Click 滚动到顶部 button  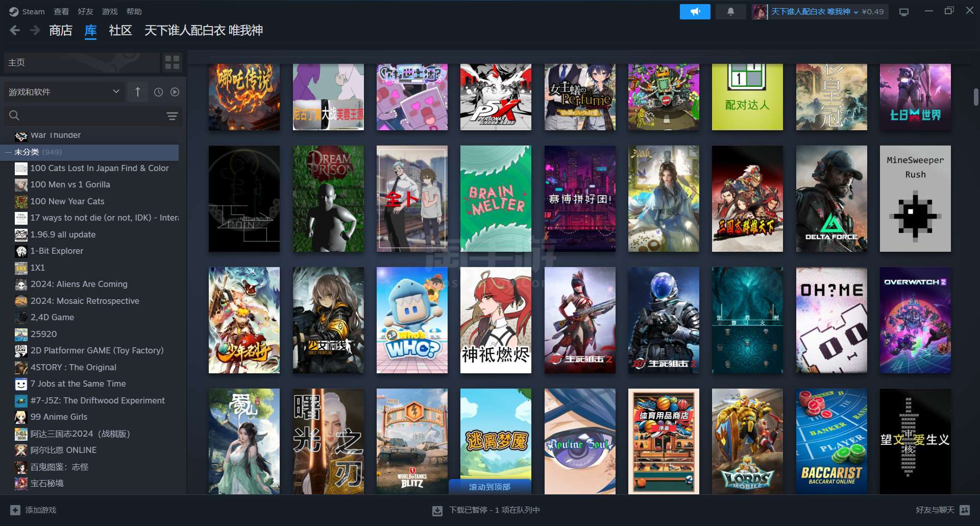pyautogui.click(x=489, y=487)
